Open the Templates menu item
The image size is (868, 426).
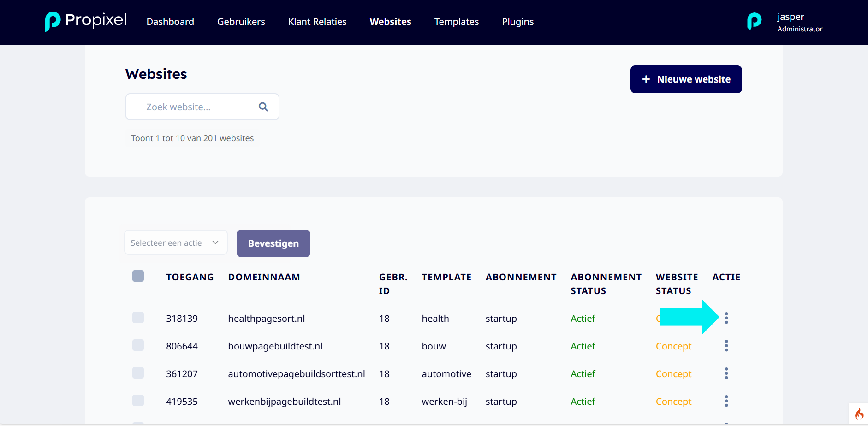pyautogui.click(x=457, y=22)
